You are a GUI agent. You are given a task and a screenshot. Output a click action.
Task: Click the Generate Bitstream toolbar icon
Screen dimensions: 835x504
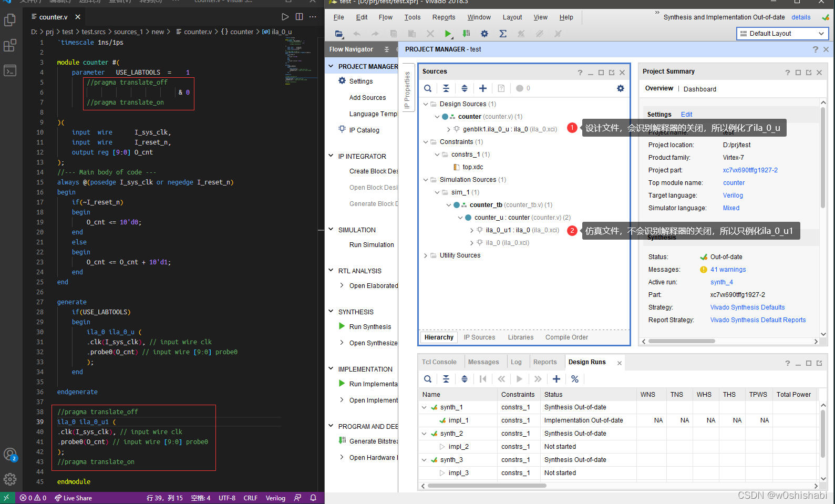[x=466, y=34]
